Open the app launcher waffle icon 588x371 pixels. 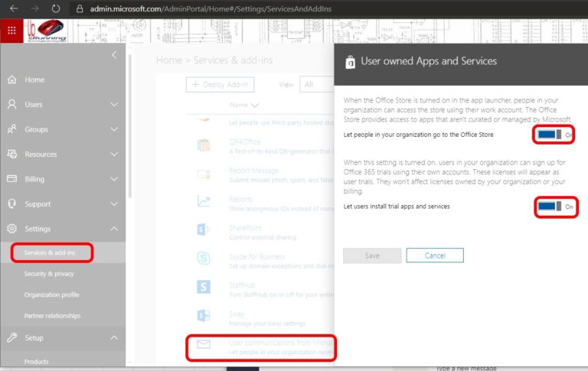click(x=11, y=31)
